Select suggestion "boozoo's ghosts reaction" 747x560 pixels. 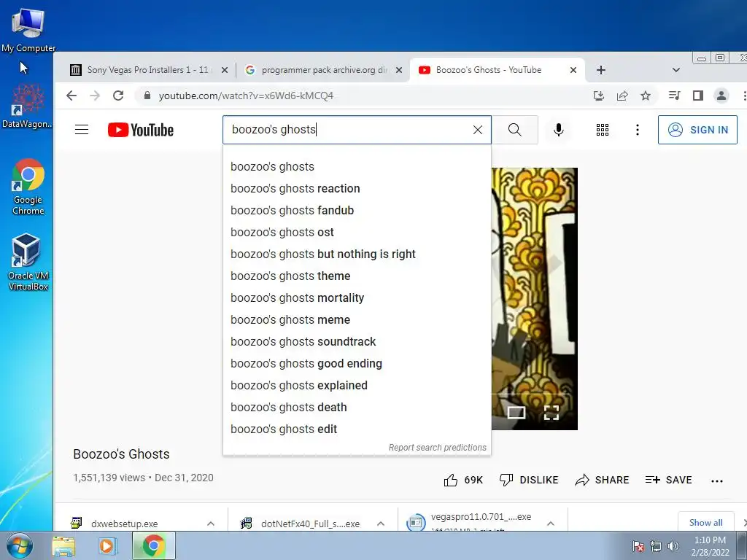(357, 189)
